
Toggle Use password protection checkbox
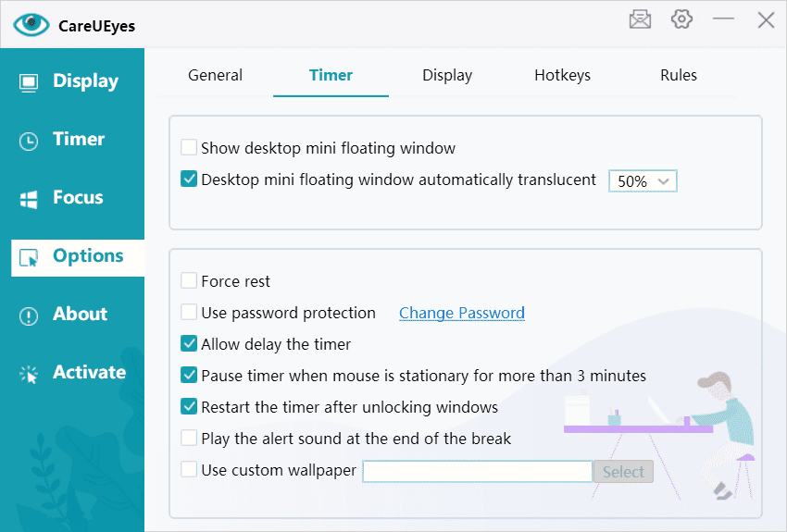click(x=189, y=313)
